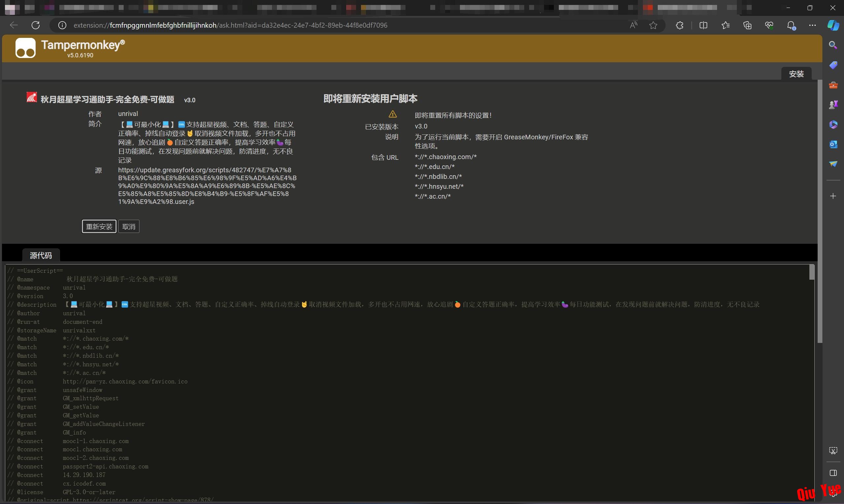Open the sidebar shopping tag icon
Image resolution: width=844 pixels, height=504 pixels.
(x=833, y=65)
